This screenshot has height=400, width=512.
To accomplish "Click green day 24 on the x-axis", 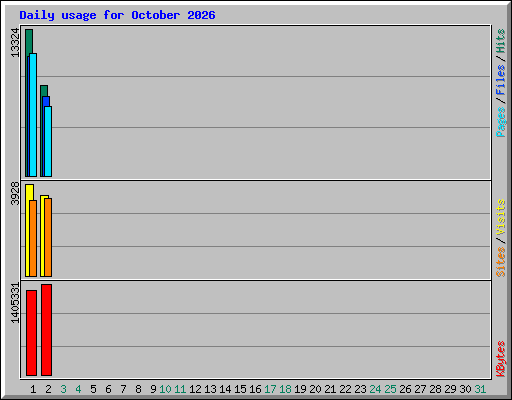I will click(x=375, y=389).
